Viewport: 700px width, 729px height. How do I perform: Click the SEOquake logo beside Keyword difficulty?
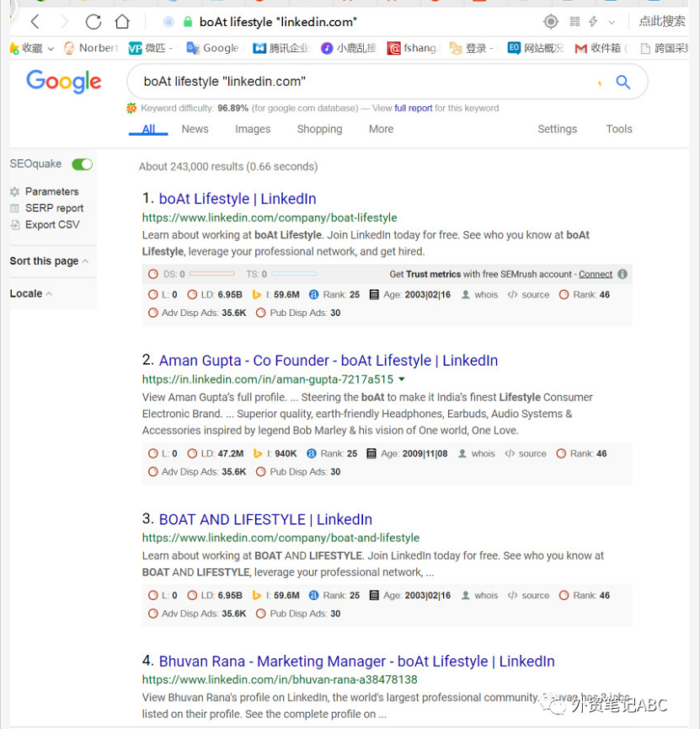tap(131, 109)
